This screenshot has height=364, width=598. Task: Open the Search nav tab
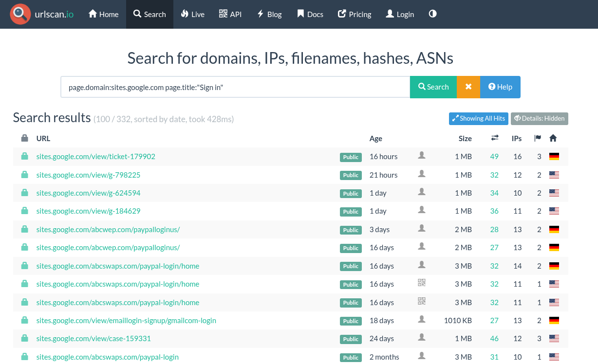(x=149, y=14)
